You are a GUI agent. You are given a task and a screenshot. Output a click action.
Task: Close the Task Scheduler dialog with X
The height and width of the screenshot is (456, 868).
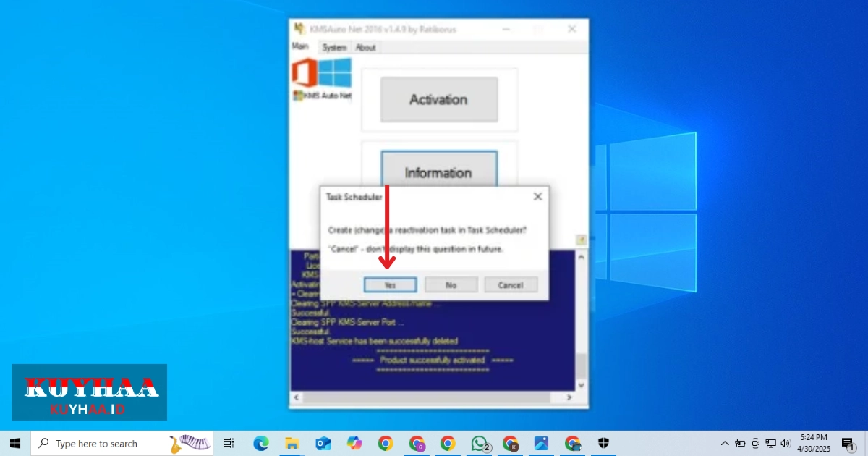[537, 196]
